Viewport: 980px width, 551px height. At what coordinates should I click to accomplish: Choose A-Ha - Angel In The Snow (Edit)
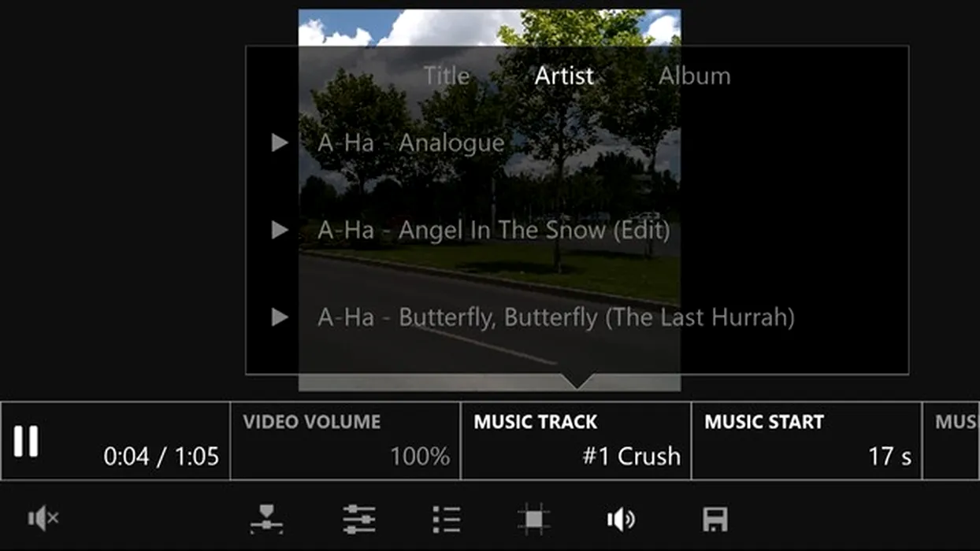(x=494, y=231)
